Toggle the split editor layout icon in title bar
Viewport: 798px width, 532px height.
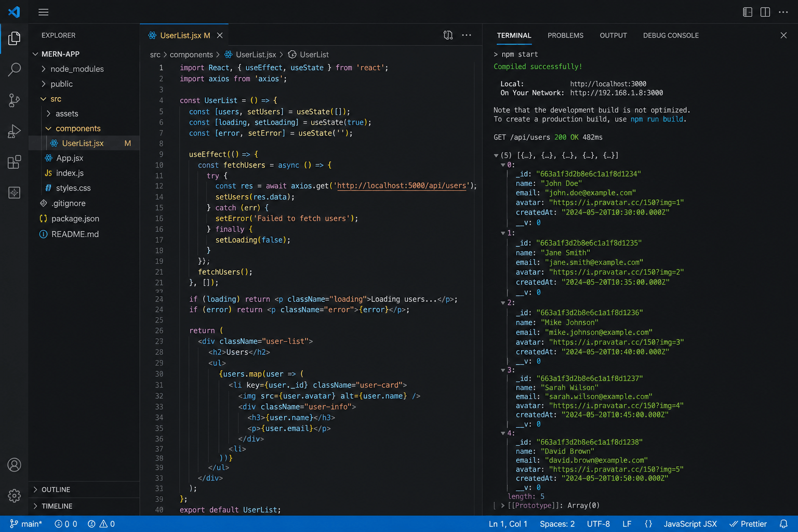tap(765, 12)
